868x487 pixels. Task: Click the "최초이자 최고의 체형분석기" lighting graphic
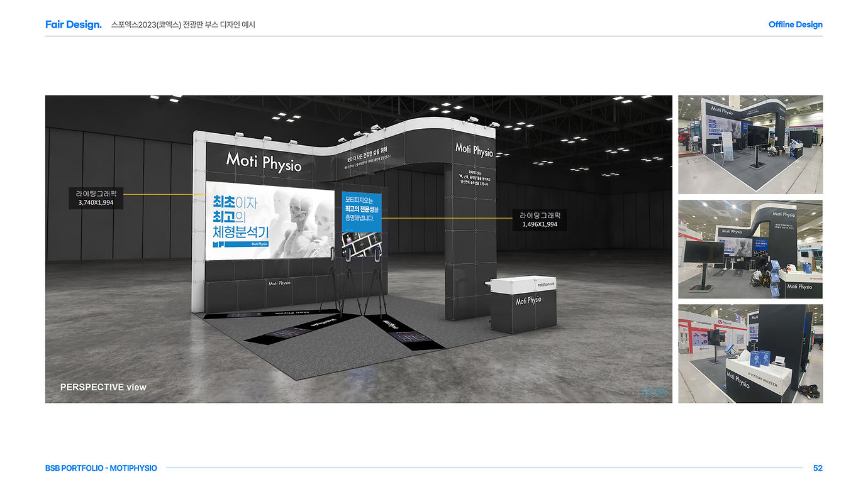[270, 220]
